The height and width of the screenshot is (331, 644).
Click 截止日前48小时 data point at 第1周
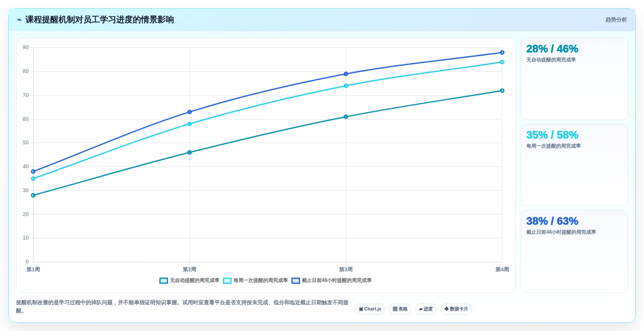coord(33,171)
